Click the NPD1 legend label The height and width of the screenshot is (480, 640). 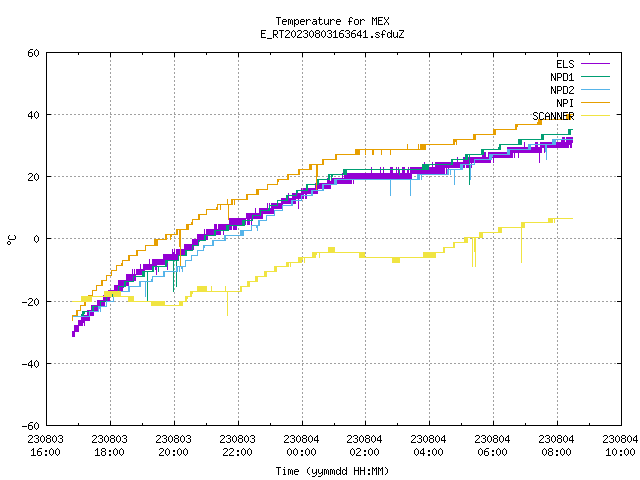pos(562,77)
